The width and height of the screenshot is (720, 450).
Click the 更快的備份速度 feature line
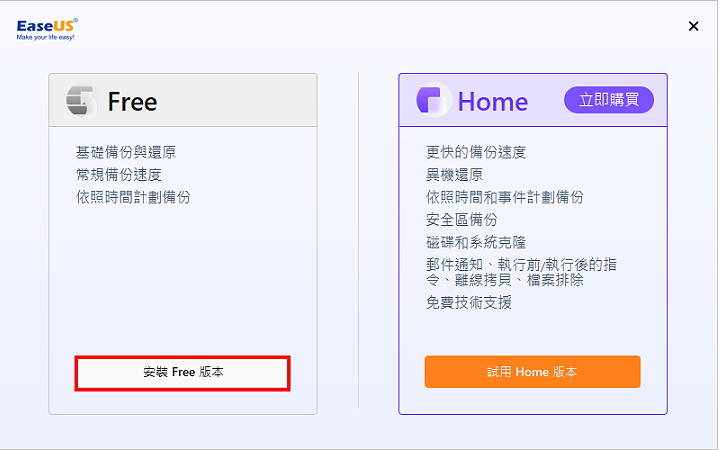tap(476, 152)
